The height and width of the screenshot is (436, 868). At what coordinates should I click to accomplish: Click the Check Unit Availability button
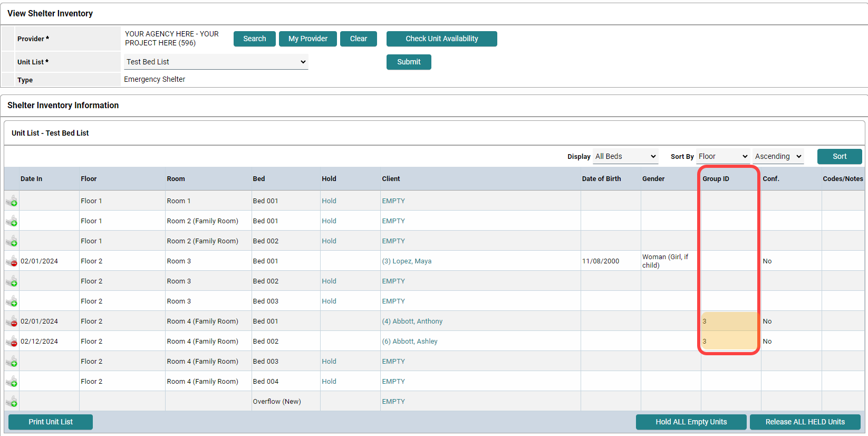(x=442, y=39)
